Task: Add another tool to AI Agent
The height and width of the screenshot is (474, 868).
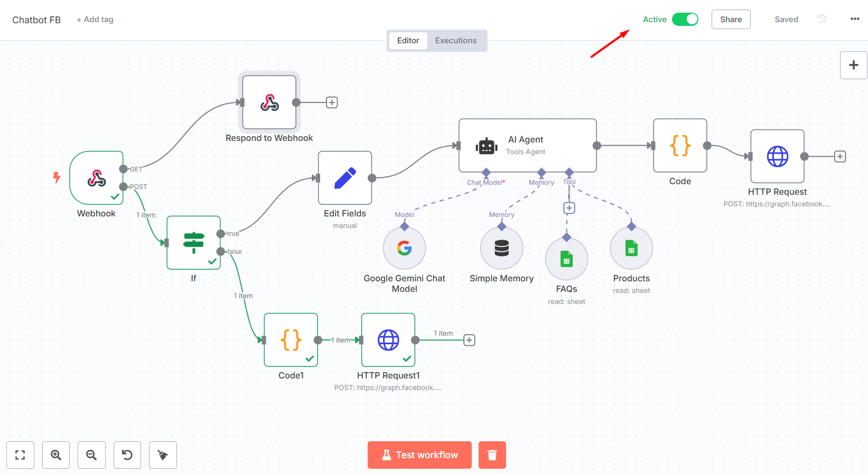Action: click(569, 208)
